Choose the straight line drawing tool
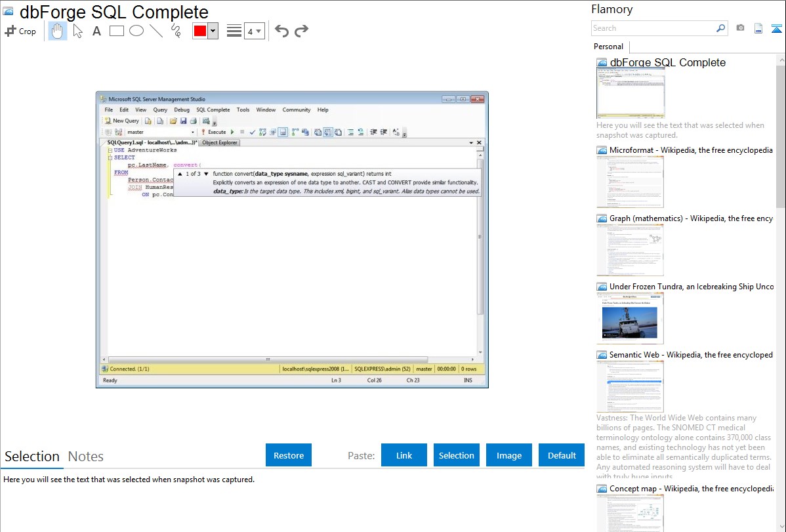Viewport: 786px width, 532px height. pyautogui.click(x=156, y=31)
